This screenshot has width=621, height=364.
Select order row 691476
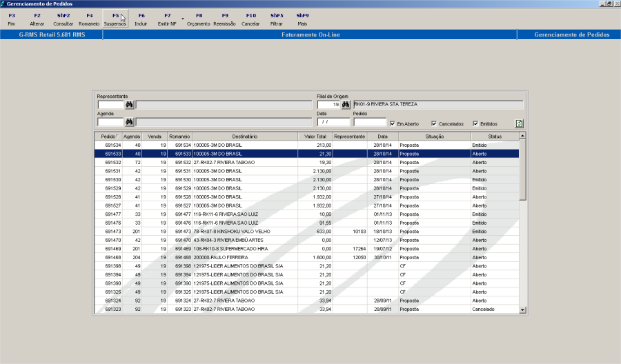coord(306,223)
